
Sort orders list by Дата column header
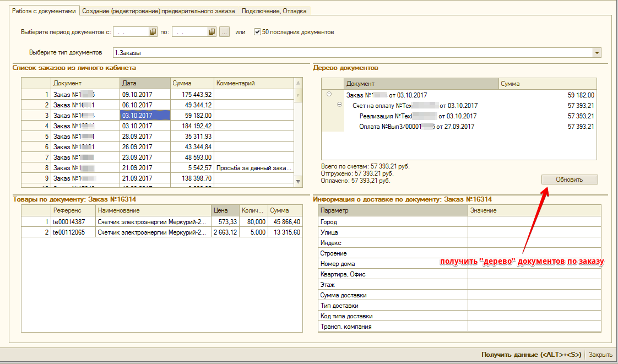coord(144,83)
